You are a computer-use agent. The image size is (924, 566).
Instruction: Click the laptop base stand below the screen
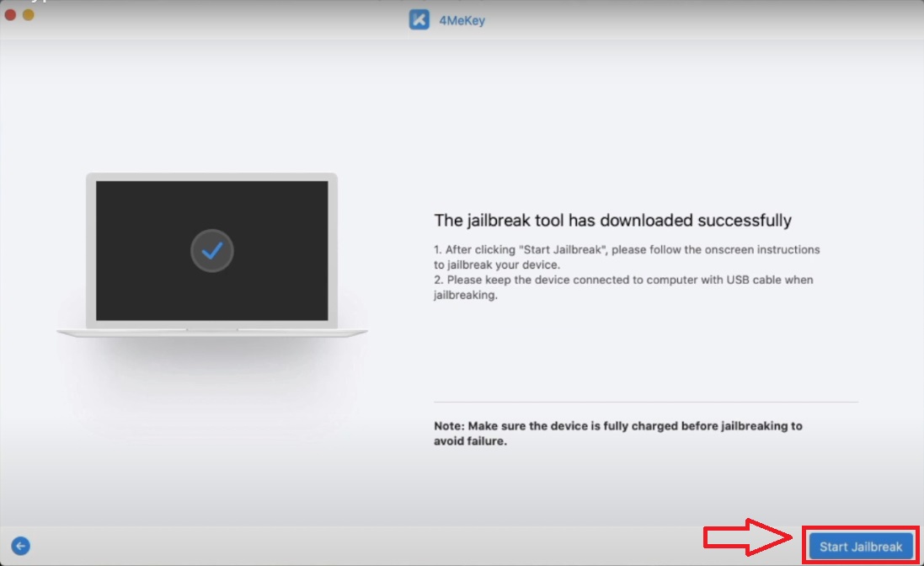(x=211, y=331)
